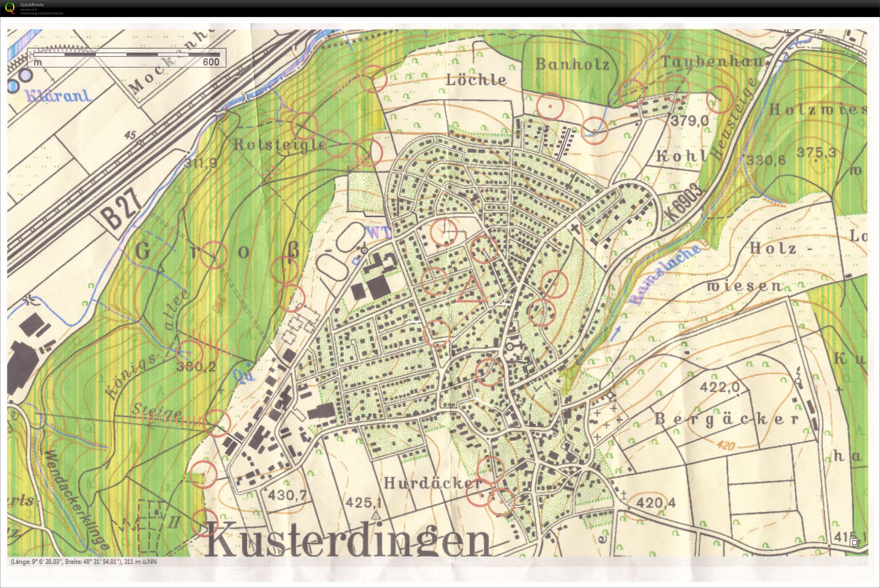Open the matstroeng.se/quickroute/en link

[42, 13]
